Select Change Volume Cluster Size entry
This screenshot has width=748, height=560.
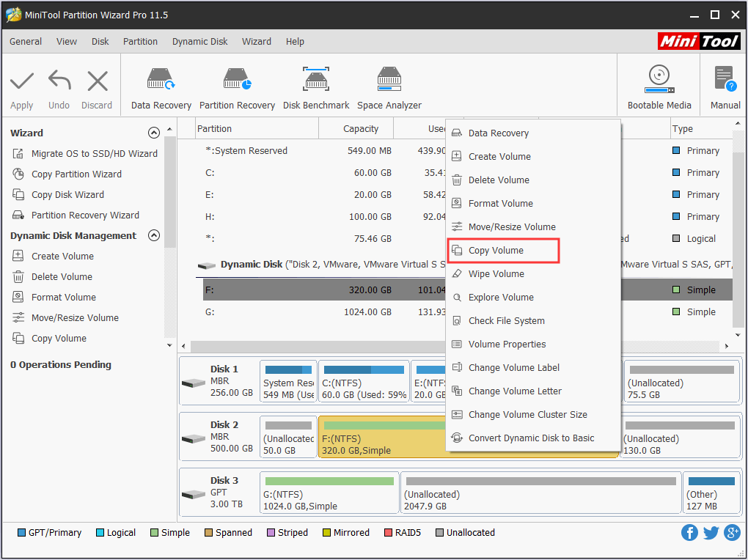(x=533, y=415)
